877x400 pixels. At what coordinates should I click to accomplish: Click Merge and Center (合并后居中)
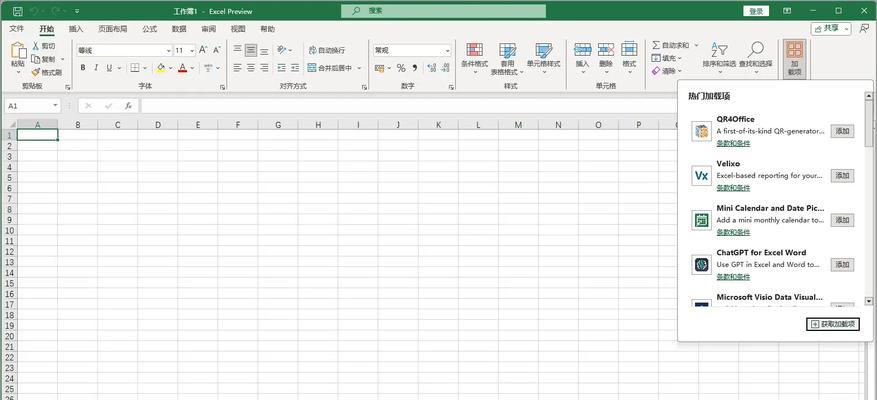coord(330,68)
